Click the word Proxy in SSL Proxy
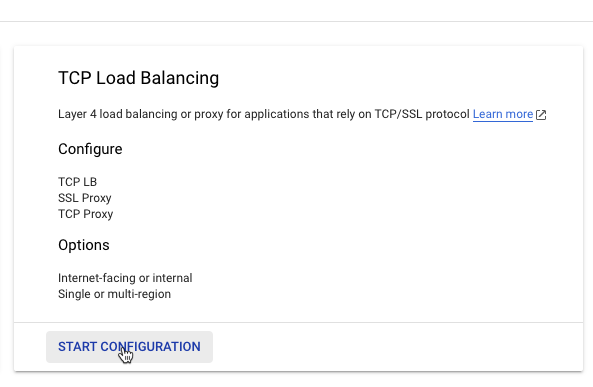Viewport: 593px width, 387px height. point(97,198)
